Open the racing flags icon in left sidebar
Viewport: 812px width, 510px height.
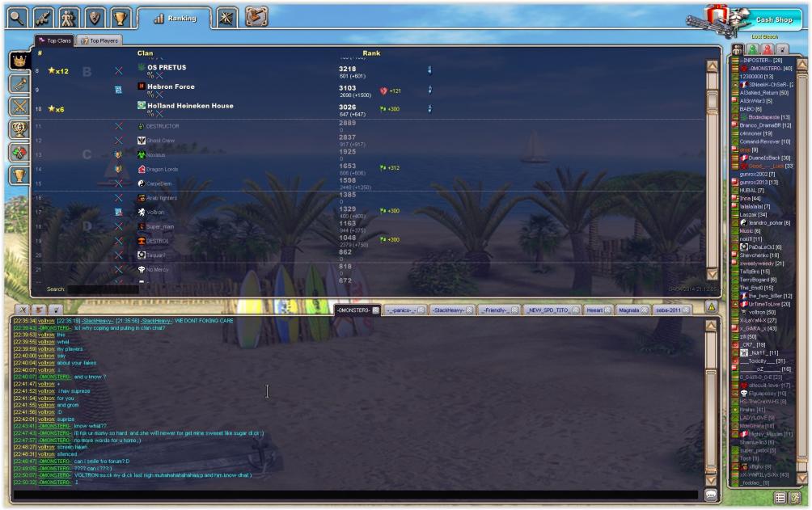18,151
